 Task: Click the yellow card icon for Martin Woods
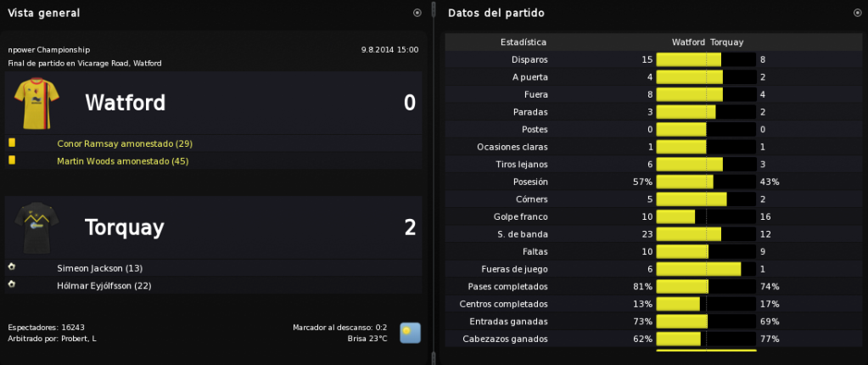point(12,160)
